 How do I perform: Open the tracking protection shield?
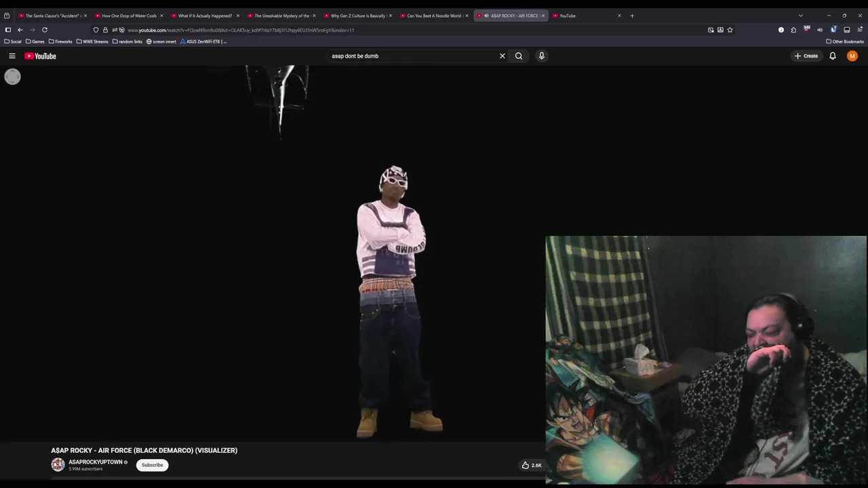click(x=96, y=30)
